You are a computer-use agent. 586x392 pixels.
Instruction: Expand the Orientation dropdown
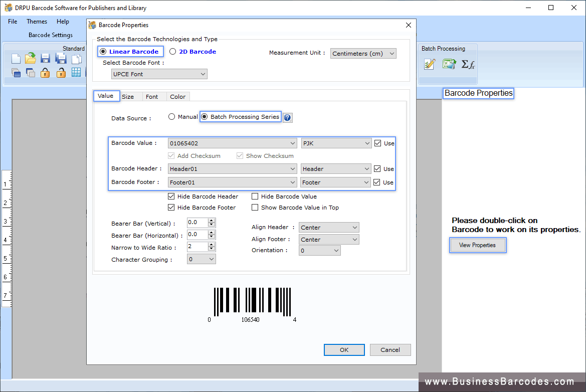point(336,250)
